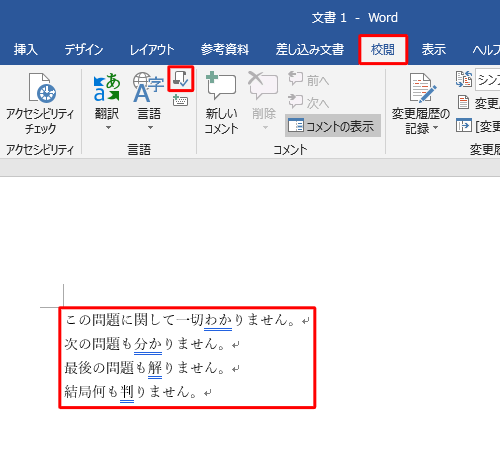
Task: Open the シンプル markup display combo box
Action: [488, 79]
